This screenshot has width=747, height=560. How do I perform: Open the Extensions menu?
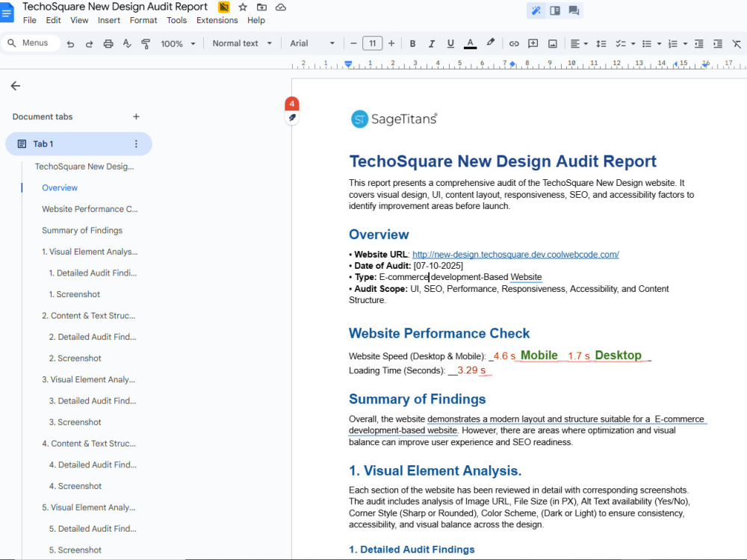click(x=217, y=20)
